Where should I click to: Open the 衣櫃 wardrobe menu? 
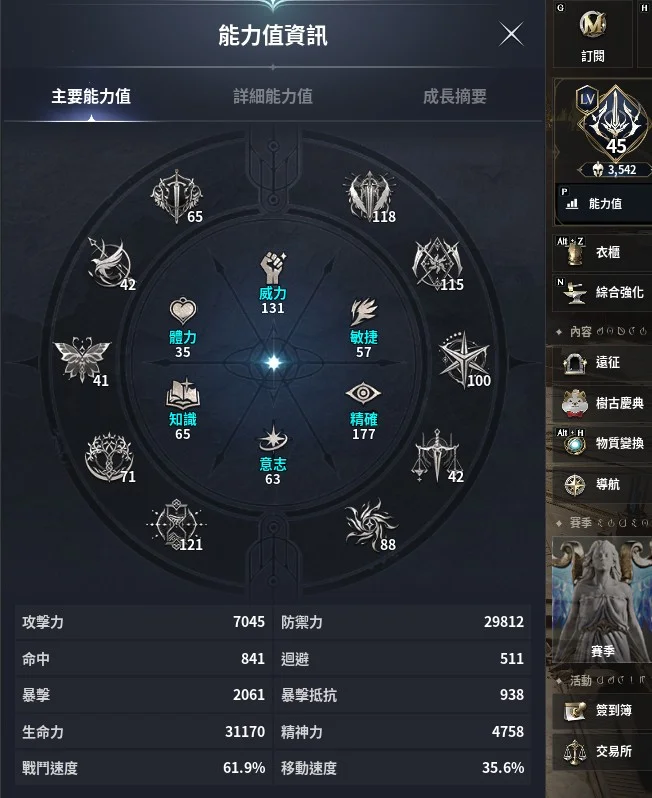pos(602,252)
